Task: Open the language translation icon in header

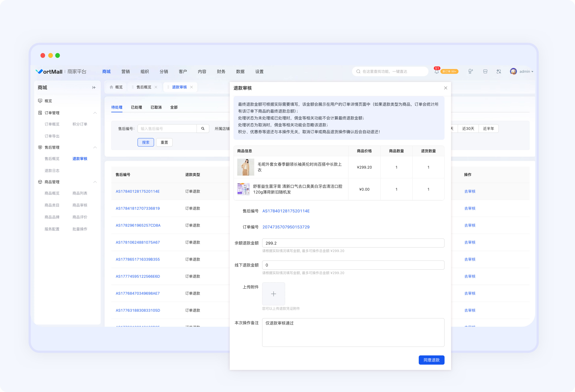Action: (x=499, y=72)
